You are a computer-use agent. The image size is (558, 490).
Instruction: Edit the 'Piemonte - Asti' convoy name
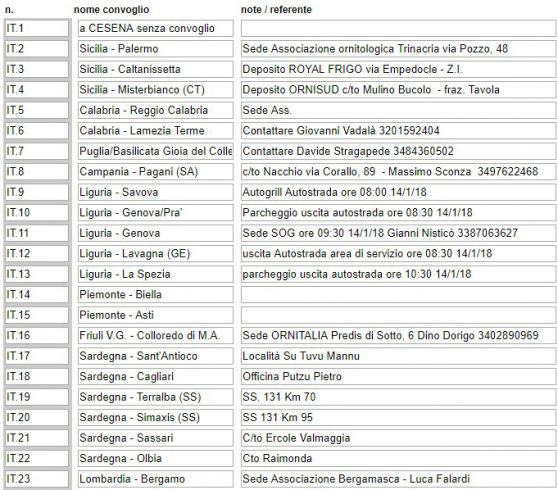(156, 315)
